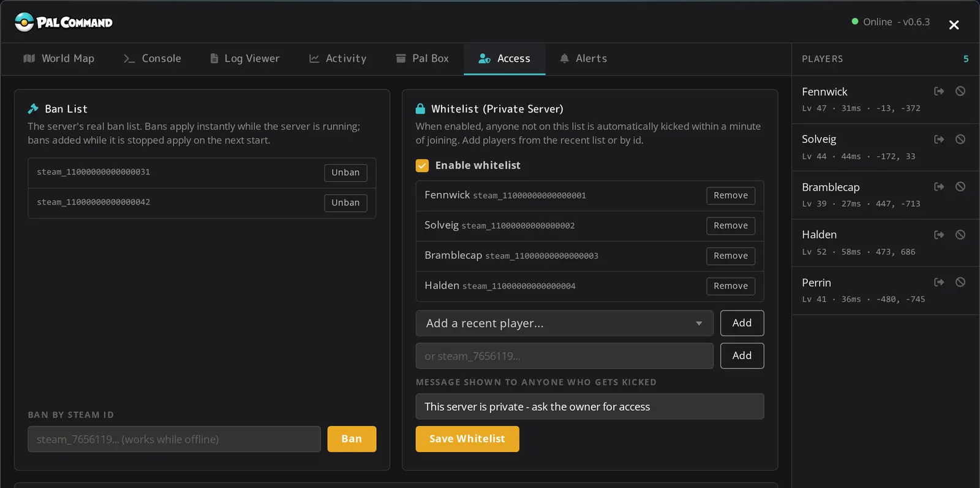The height and width of the screenshot is (488, 980).
Task: Ban Fennwick with the block icon
Action: tap(960, 91)
